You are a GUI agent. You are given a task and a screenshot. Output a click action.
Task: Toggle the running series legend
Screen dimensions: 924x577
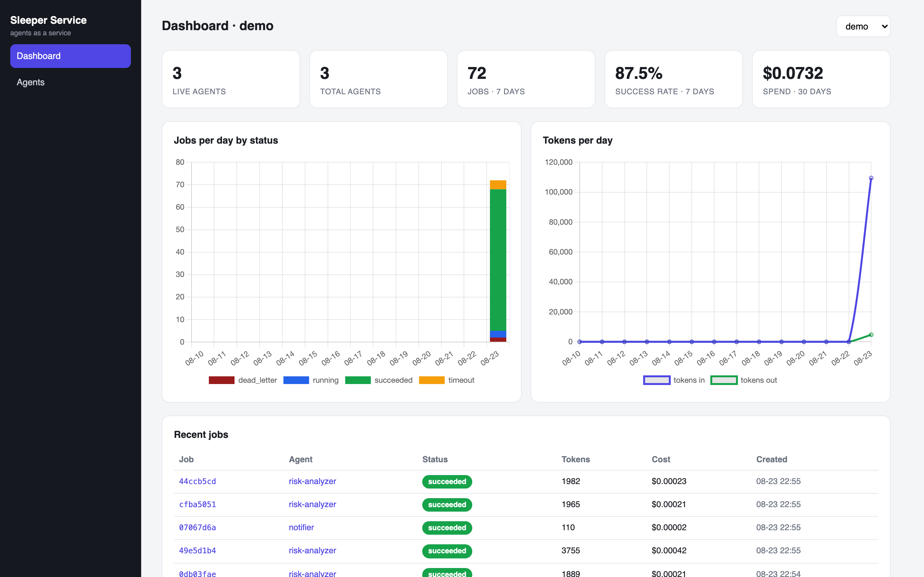[x=296, y=380]
